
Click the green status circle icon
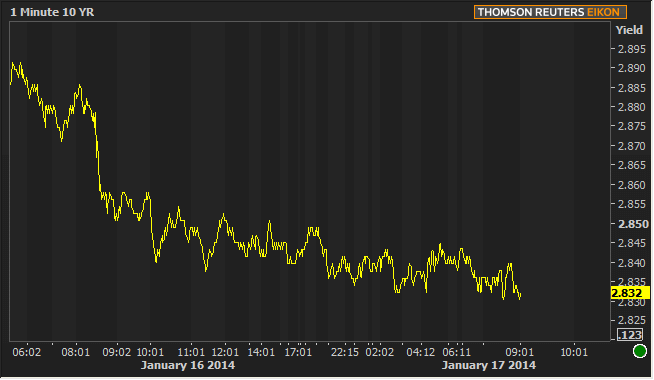640,351
